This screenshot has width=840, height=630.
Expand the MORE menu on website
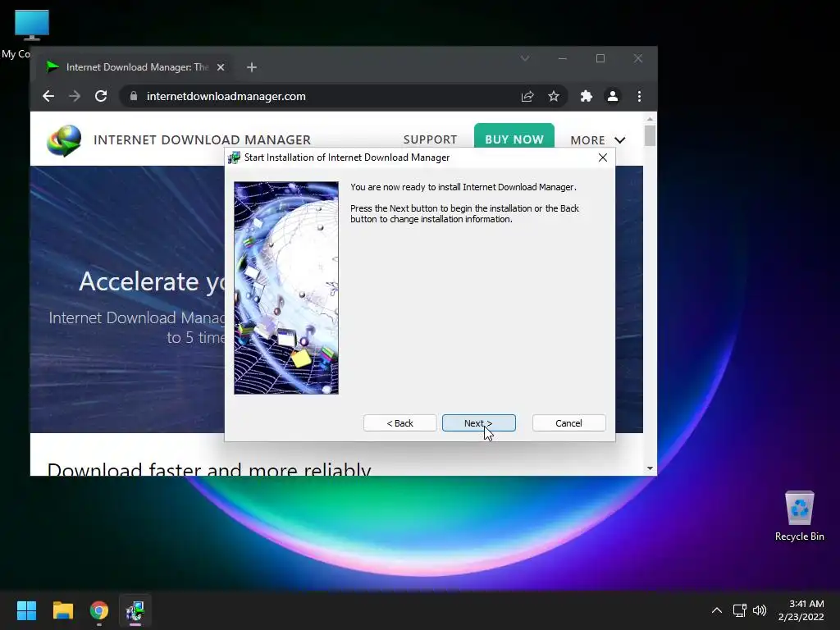click(x=598, y=140)
